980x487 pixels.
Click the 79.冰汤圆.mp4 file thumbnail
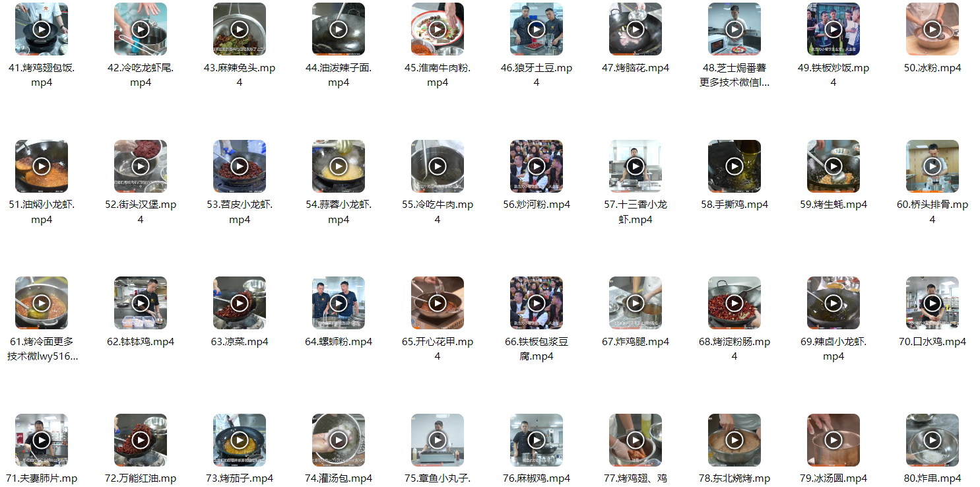coord(833,440)
